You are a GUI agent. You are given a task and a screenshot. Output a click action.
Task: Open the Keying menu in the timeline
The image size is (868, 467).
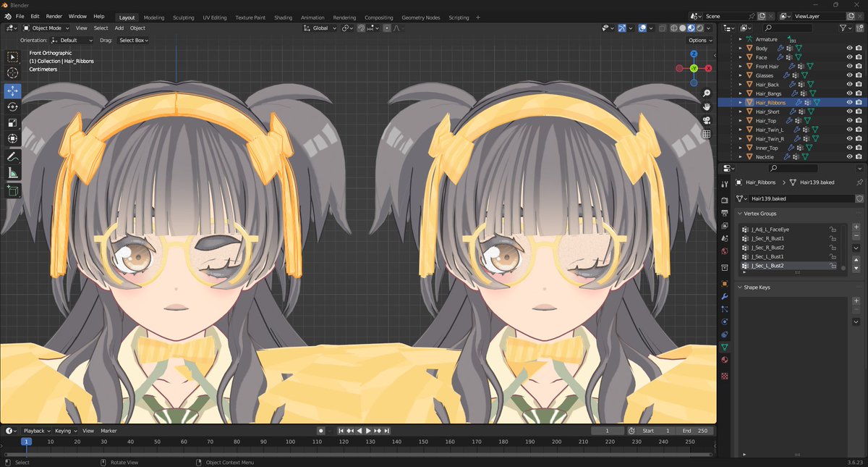pos(65,431)
